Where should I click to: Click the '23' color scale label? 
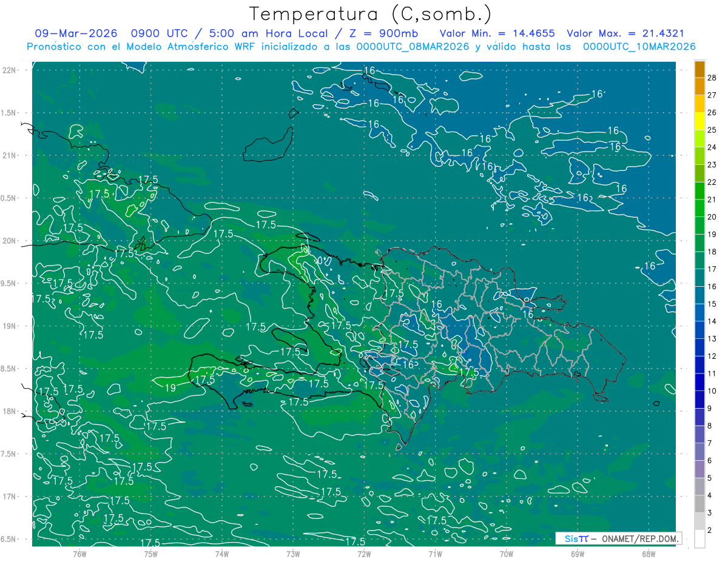(712, 165)
